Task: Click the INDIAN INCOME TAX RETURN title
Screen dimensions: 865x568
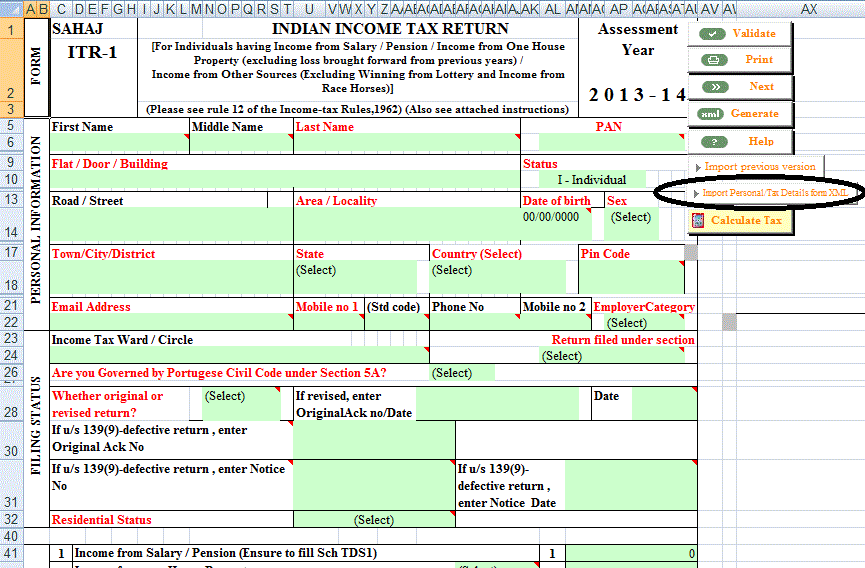Action: tap(390, 29)
